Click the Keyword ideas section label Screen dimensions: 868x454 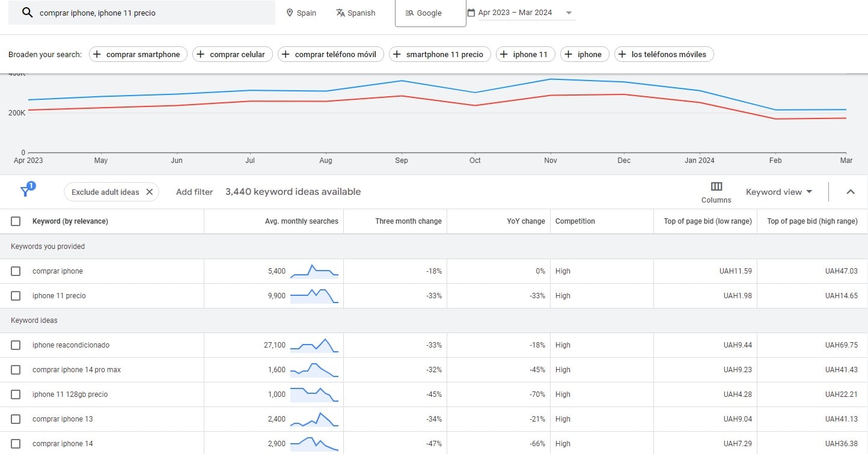(34, 321)
